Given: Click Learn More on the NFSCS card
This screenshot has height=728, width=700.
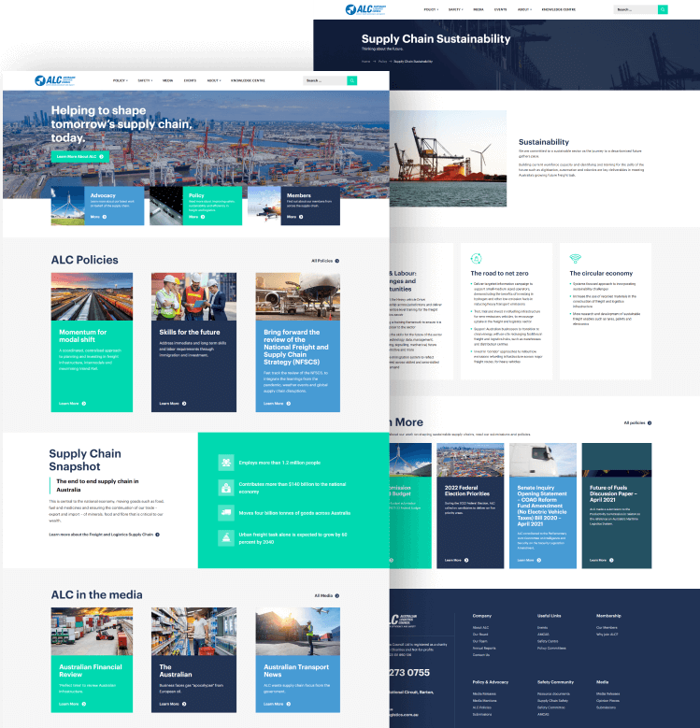Looking at the screenshot, I should 278,404.
